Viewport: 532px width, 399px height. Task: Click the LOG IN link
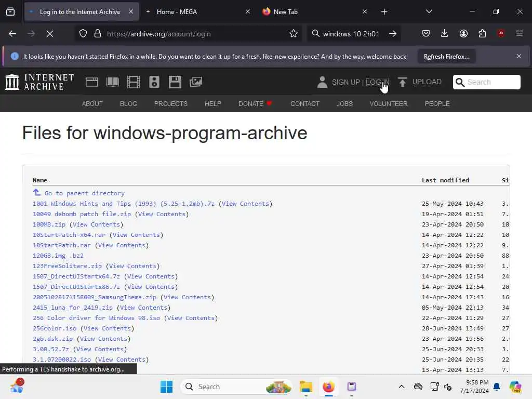coord(377,82)
